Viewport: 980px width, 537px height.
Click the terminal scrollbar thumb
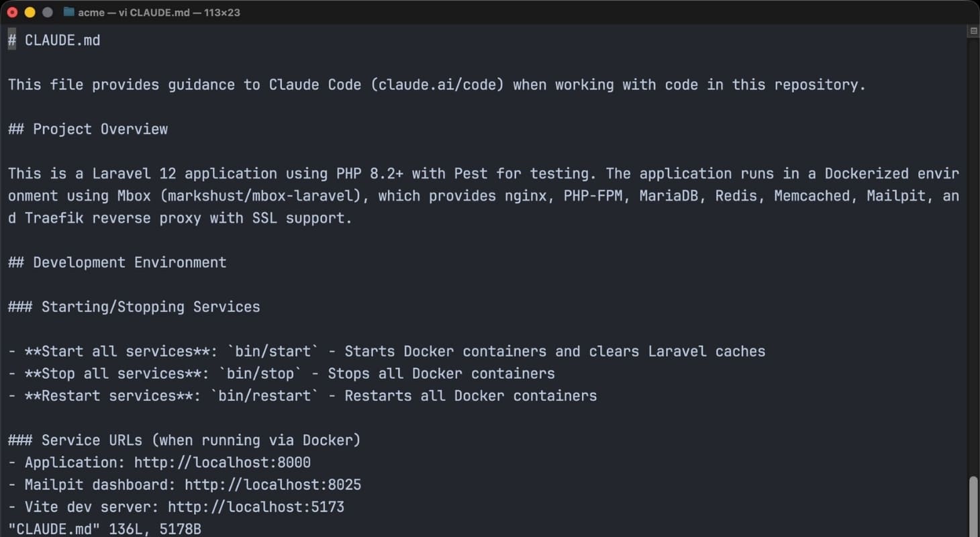pos(973,503)
